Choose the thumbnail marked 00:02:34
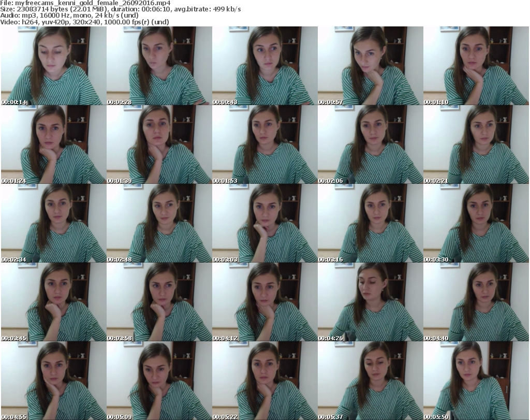Image resolution: width=530 pixels, height=420 pixels. [53, 223]
